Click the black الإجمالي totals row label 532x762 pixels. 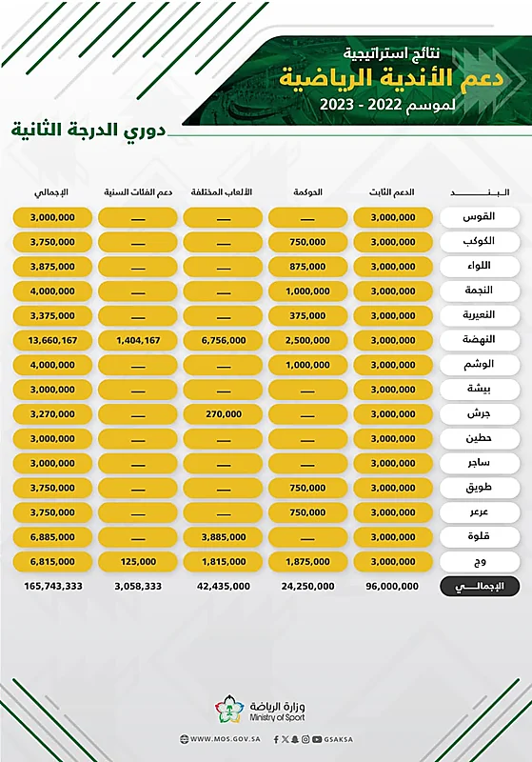click(480, 586)
